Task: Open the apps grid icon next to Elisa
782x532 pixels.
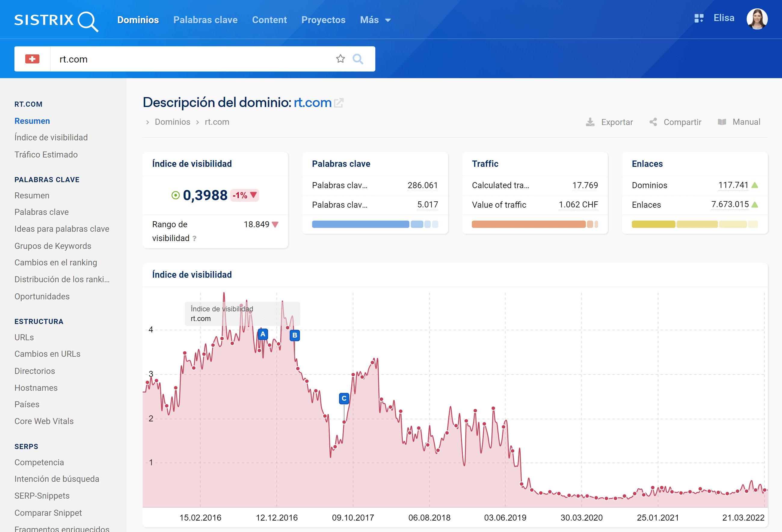Action: tap(699, 18)
